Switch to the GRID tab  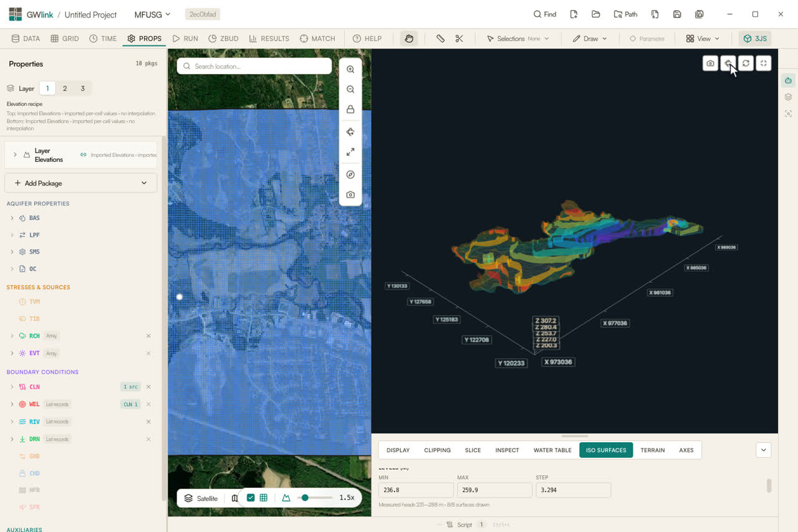click(x=65, y=39)
